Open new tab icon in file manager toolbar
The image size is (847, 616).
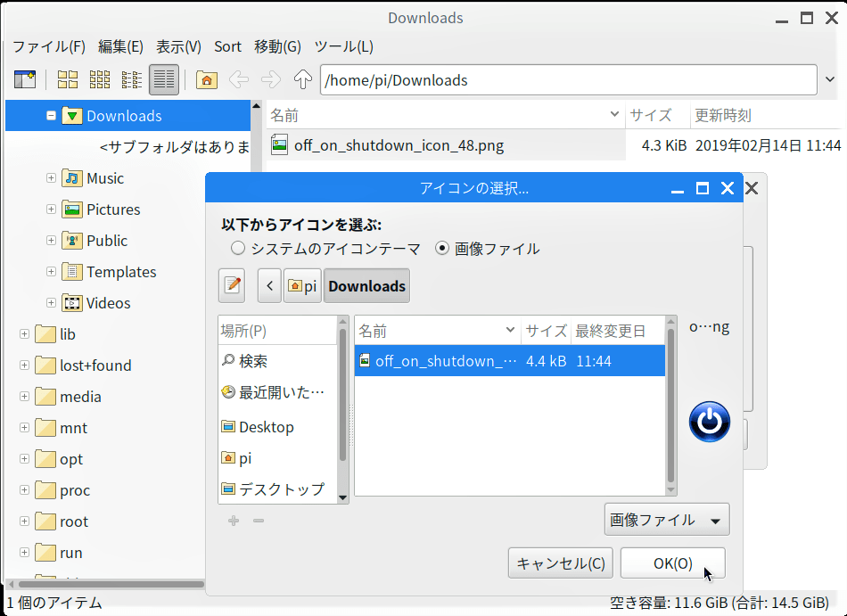coord(24,80)
